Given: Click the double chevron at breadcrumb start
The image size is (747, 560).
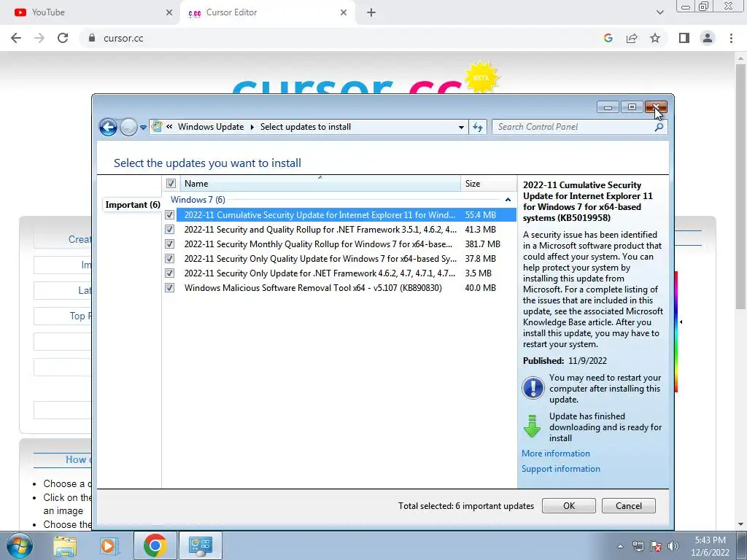Looking at the screenshot, I should 169,127.
